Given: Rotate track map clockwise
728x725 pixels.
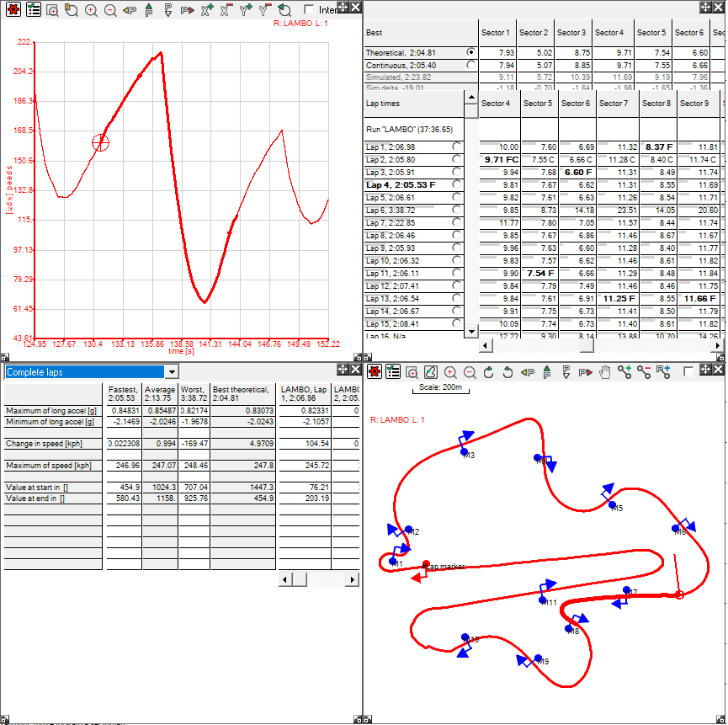Looking at the screenshot, I should tap(488, 371).
